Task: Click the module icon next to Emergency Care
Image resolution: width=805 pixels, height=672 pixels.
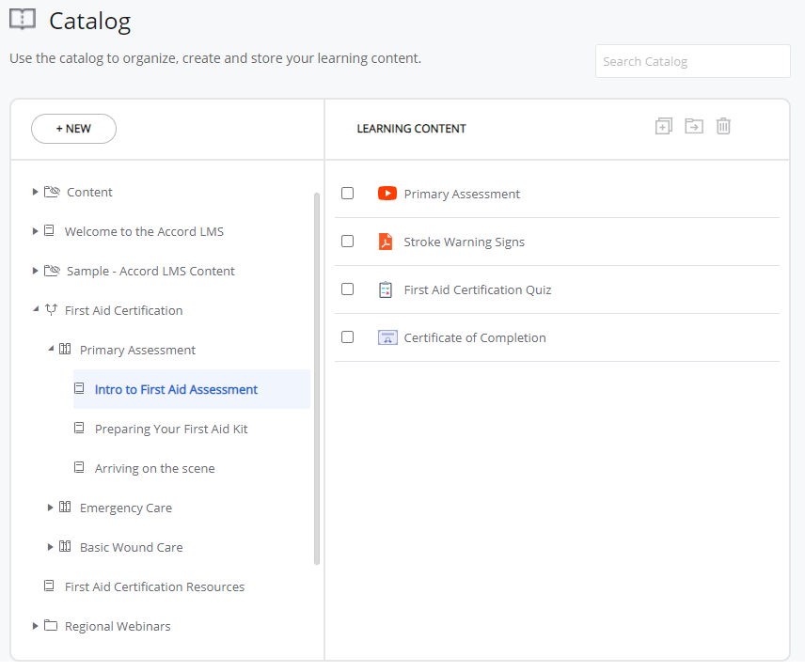Action: pyautogui.click(x=63, y=508)
